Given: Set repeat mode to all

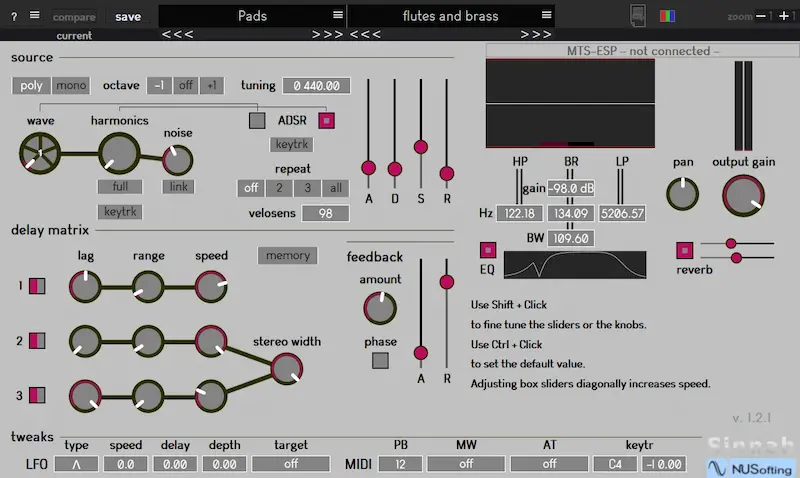Looking at the screenshot, I should click(x=336, y=188).
